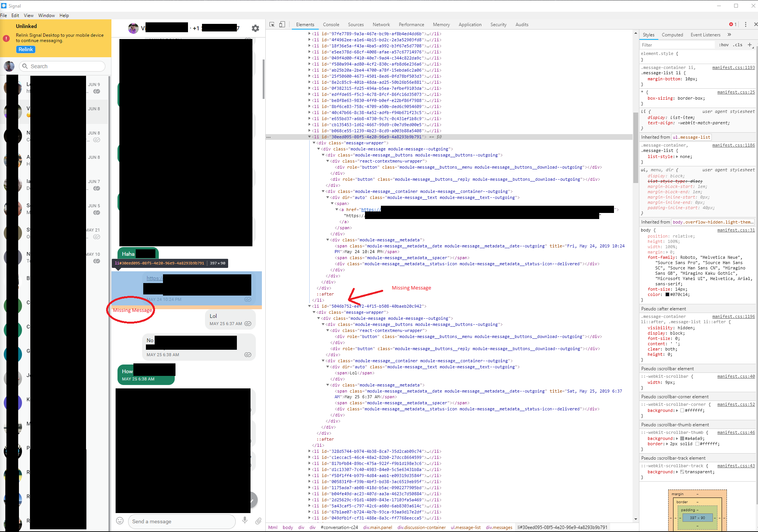The image size is (758, 532).
Task: Select the inspect element tool in DevTools
Action: 272,24
